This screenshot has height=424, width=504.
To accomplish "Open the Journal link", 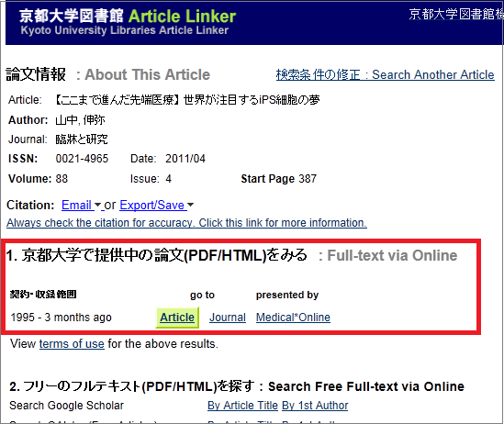I will [228, 318].
